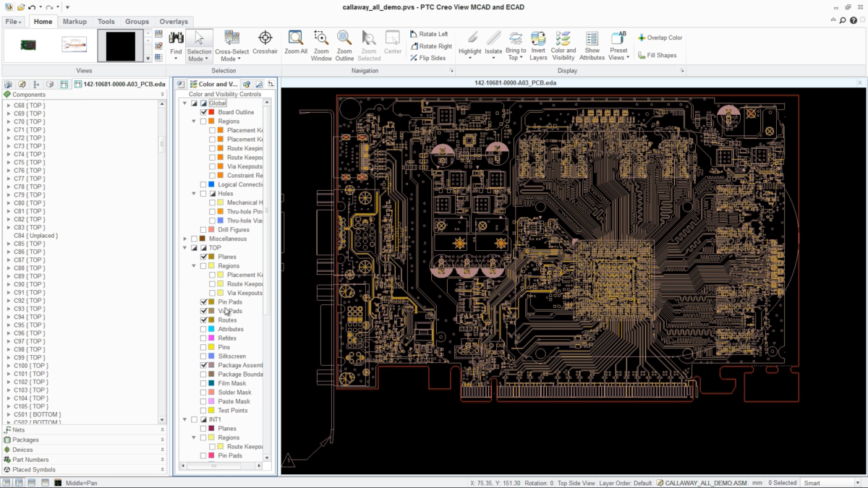Click the Routes layer color swatch
868x488 pixels.
[211, 320]
